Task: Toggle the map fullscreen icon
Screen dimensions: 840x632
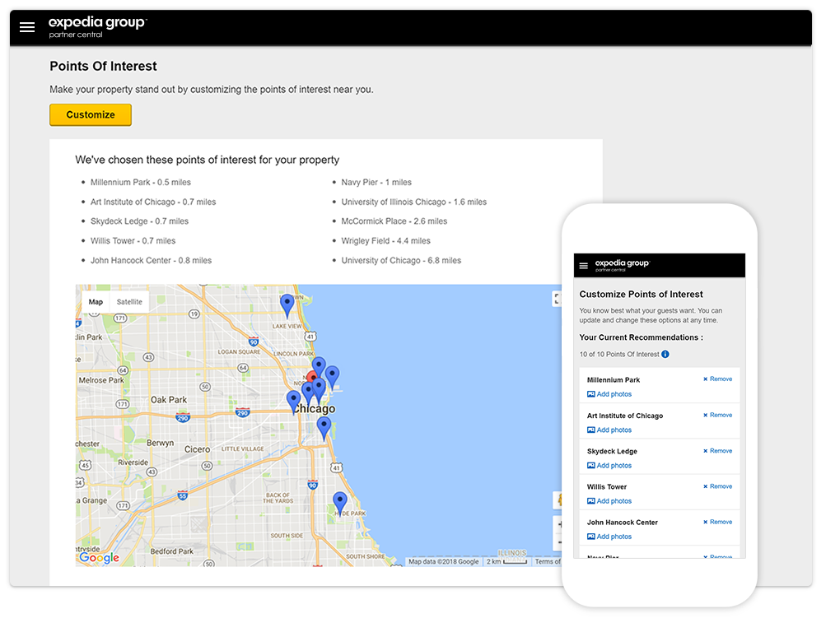Action: [557, 299]
